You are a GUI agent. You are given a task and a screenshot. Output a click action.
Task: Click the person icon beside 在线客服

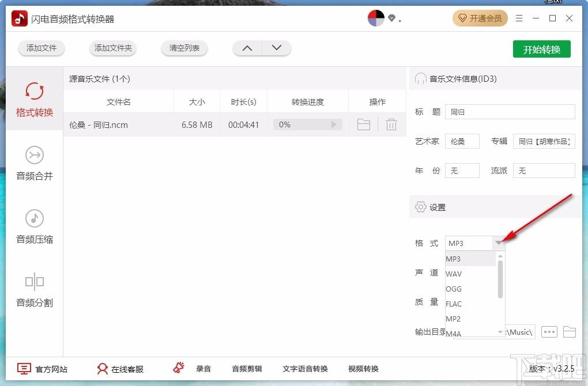point(102,369)
